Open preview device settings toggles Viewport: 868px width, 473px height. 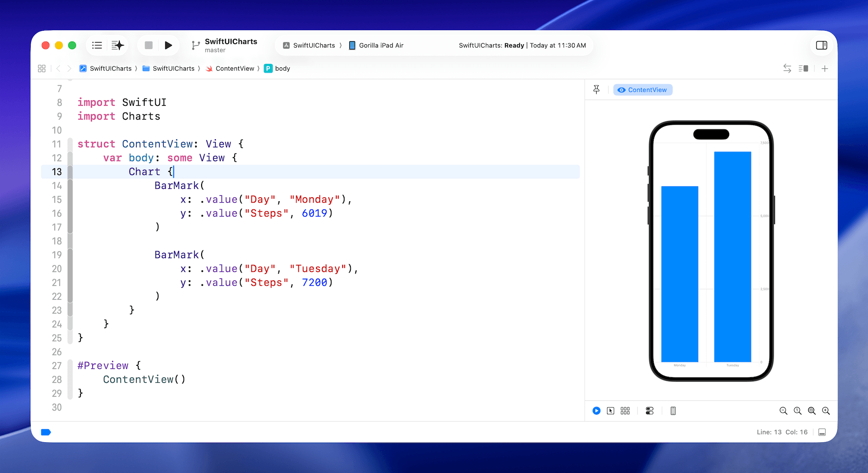pyautogui.click(x=649, y=411)
